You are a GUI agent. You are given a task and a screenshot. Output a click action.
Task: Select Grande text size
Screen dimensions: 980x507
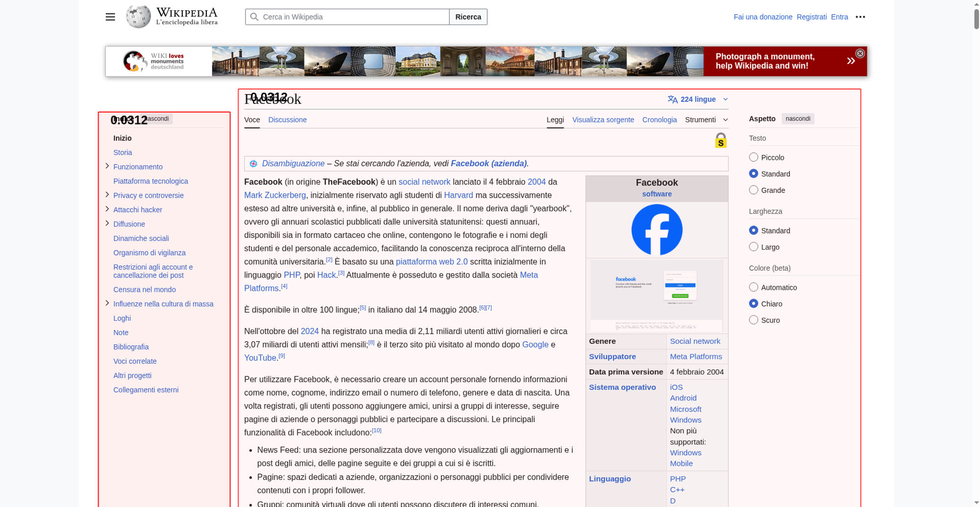(754, 190)
